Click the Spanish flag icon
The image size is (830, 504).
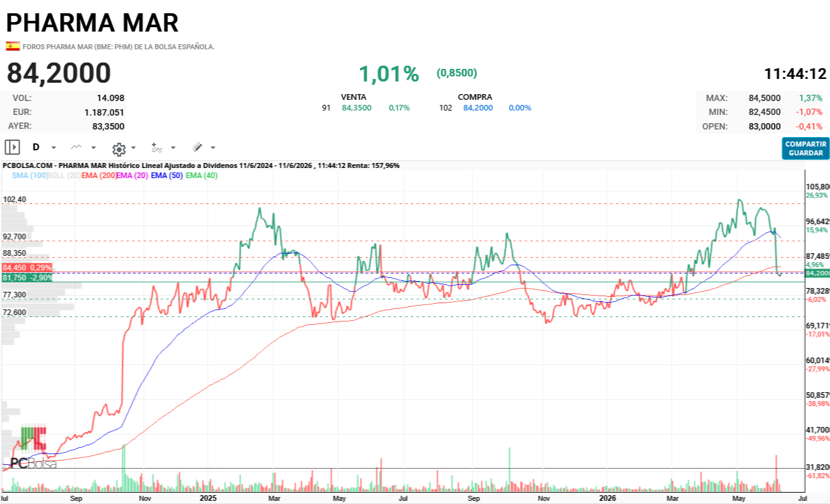13,46
